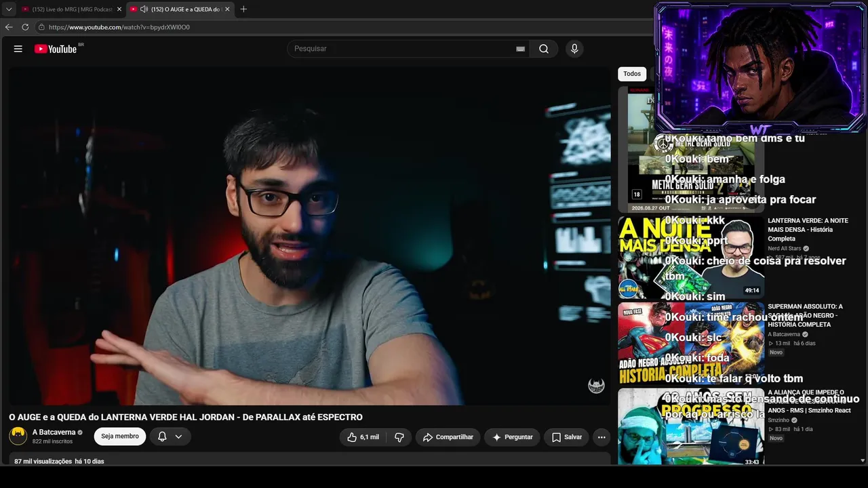Viewport: 868px width, 488px height.
Task: Mute the tab using its speaker icon
Action: (x=144, y=9)
